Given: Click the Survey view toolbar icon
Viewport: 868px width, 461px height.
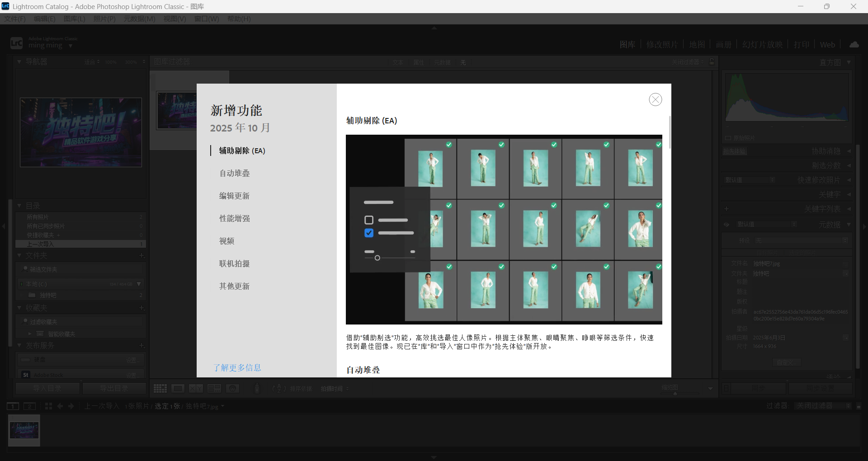Looking at the screenshot, I should pos(214,389).
